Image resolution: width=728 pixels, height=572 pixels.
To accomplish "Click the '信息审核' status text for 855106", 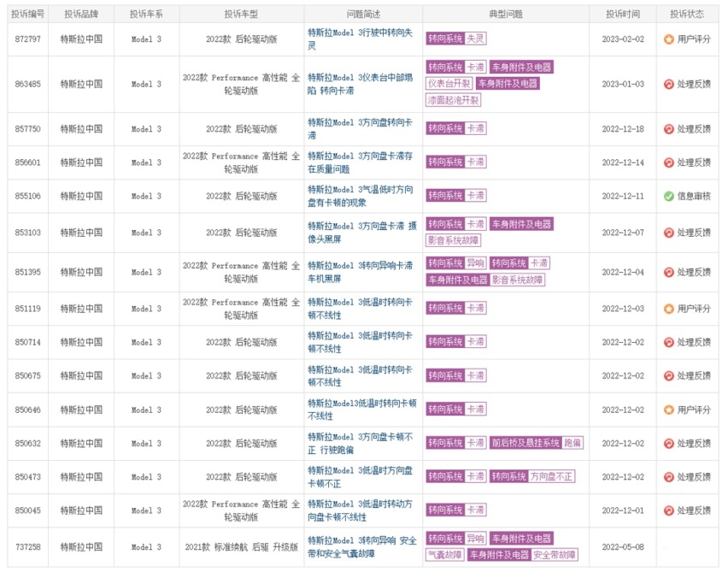I will pyautogui.click(x=694, y=196).
